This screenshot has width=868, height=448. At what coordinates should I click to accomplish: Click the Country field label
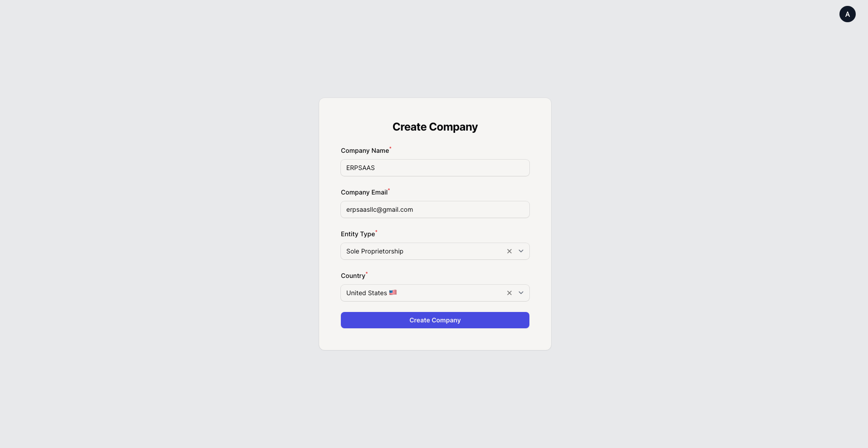(x=353, y=275)
